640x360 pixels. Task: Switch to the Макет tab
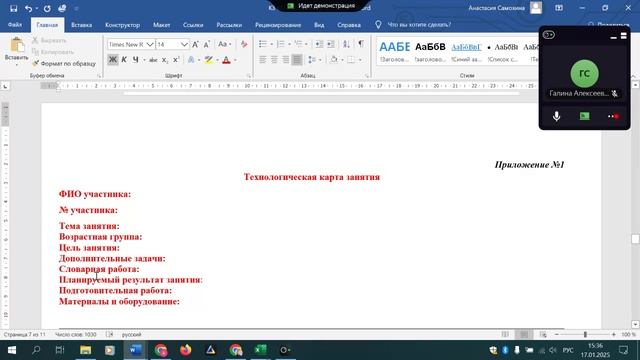pos(162,25)
